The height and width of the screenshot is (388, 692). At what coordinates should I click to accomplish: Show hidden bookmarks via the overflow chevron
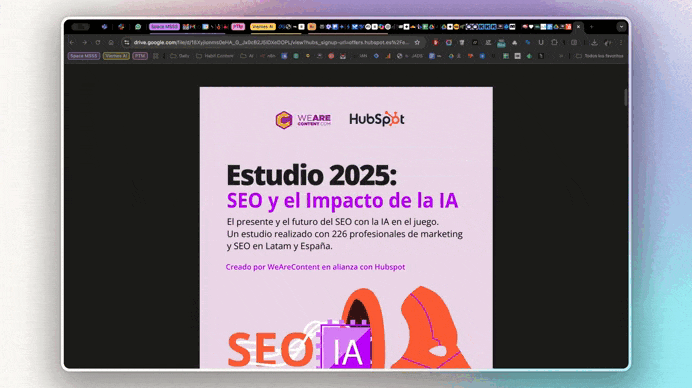pyautogui.click(x=561, y=56)
